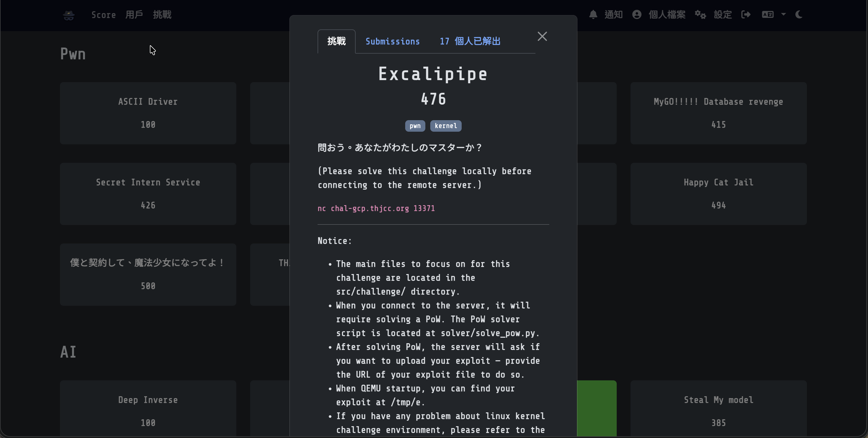Expand the language dropdown caret
Image resolution: width=868 pixels, height=438 pixels.
[784, 14]
